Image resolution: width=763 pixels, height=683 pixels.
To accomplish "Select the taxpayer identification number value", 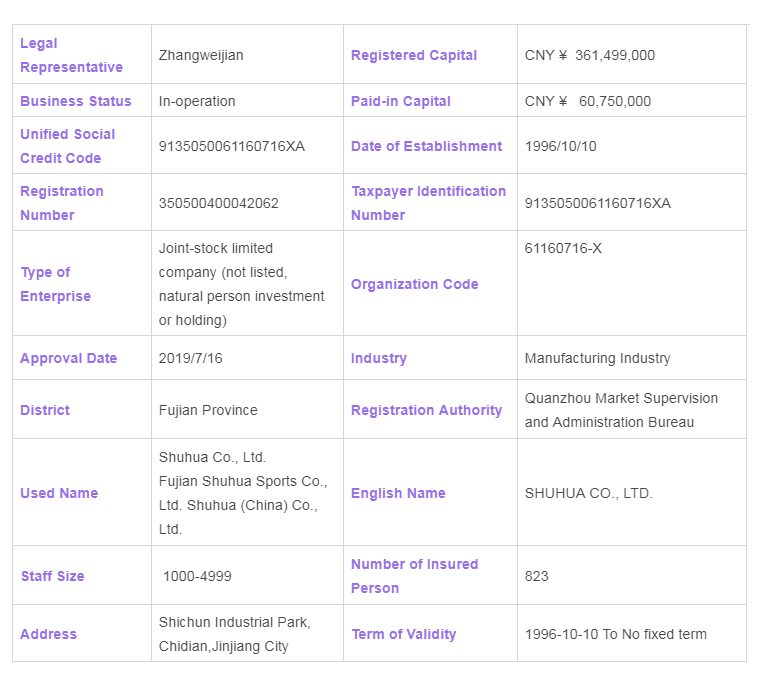I will [598, 203].
